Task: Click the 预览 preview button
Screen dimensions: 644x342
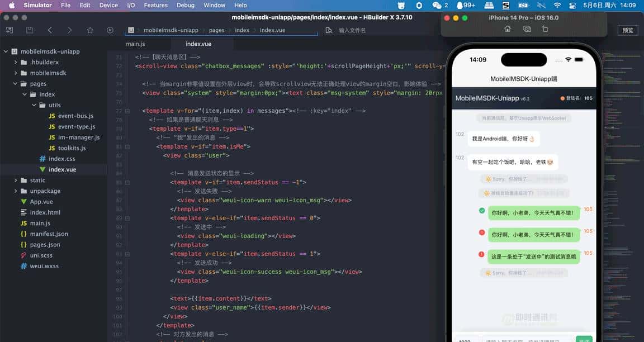Action: (x=628, y=30)
